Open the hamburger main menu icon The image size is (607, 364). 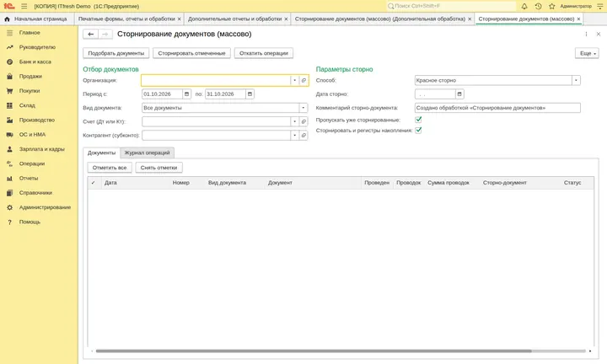click(24, 6)
